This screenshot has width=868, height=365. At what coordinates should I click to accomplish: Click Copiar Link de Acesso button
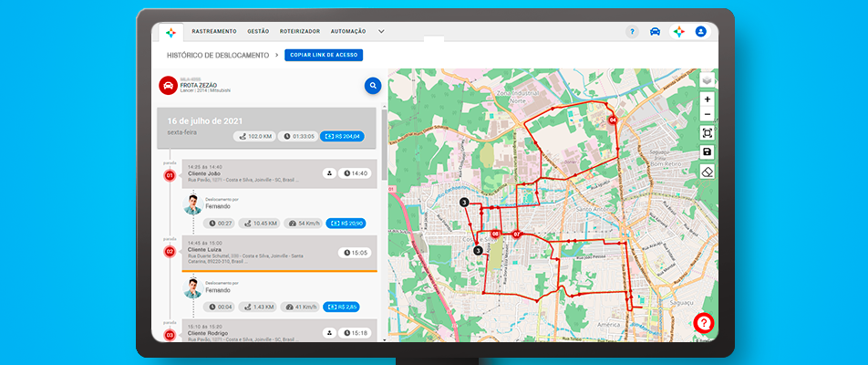pos(324,56)
